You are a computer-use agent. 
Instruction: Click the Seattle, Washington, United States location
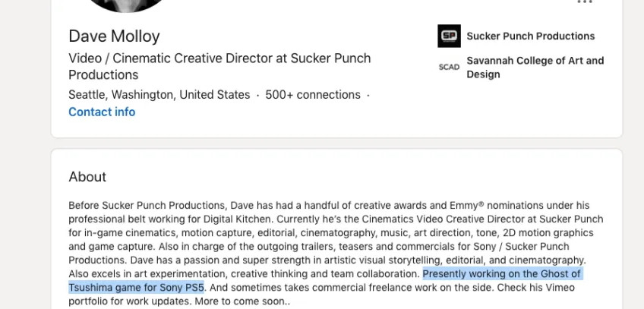coord(159,95)
